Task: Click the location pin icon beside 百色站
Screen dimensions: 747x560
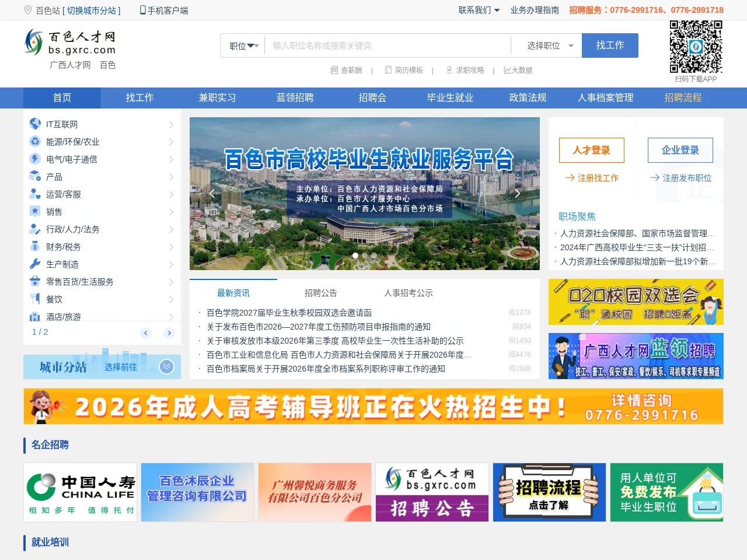Action: click(28, 10)
